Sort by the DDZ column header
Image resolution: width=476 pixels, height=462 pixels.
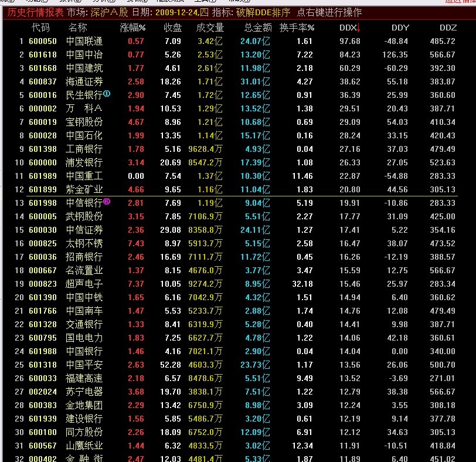(x=448, y=28)
